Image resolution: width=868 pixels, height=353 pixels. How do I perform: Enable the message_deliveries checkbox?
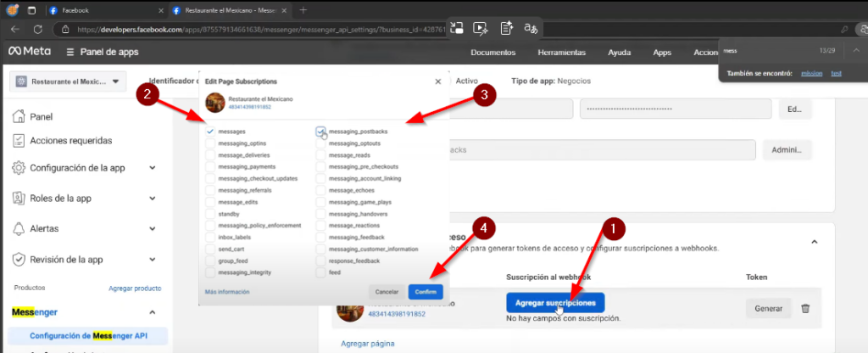(x=210, y=155)
